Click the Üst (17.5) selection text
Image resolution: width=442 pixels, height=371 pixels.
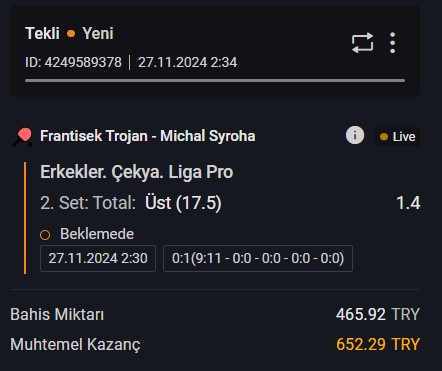tap(183, 203)
